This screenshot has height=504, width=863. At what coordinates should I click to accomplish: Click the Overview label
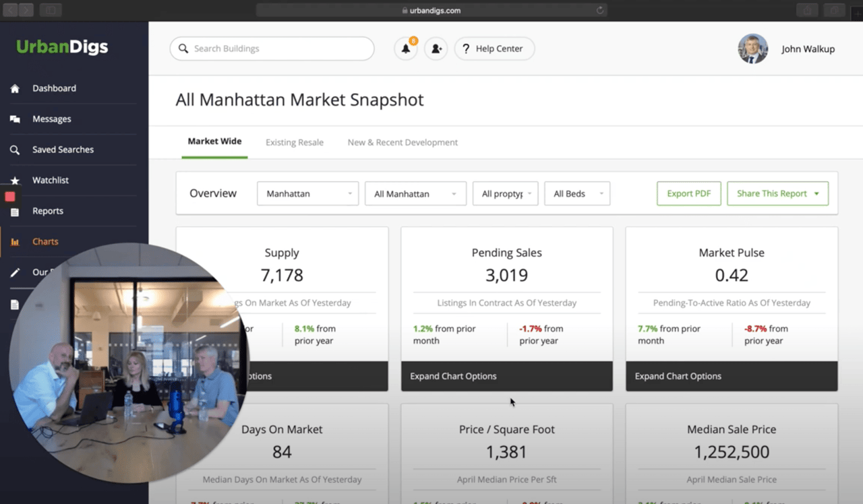[x=213, y=193]
